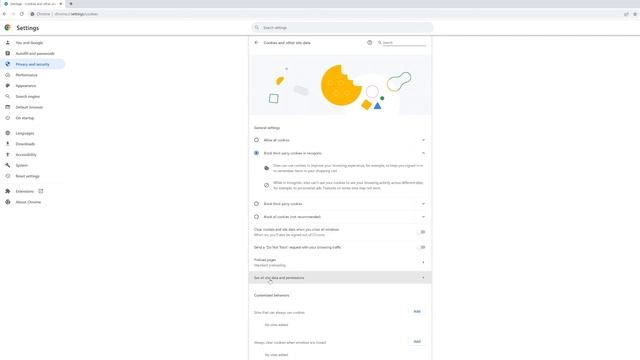Click the Languages globe icon
Viewport: 640px width, 360px height.
tap(7, 133)
